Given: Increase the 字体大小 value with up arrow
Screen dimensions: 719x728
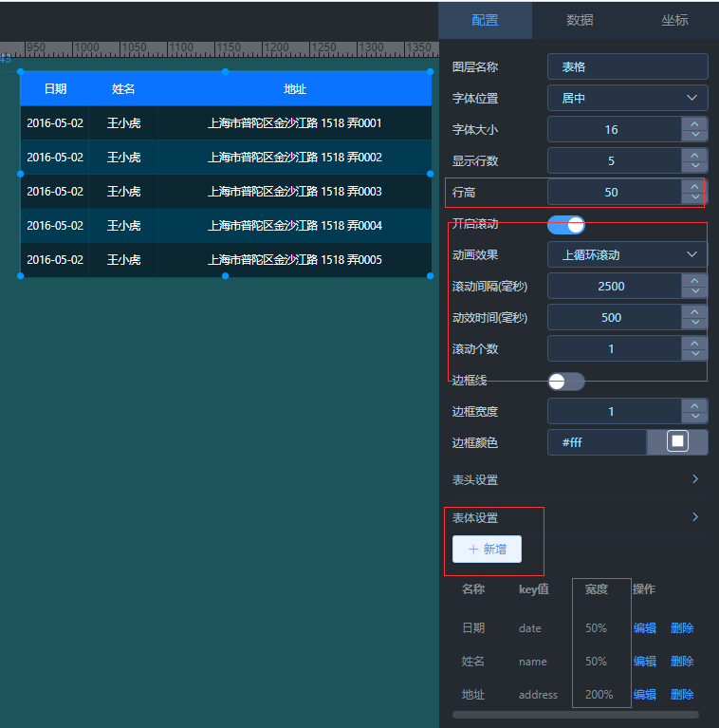Looking at the screenshot, I should click(x=695, y=123).
